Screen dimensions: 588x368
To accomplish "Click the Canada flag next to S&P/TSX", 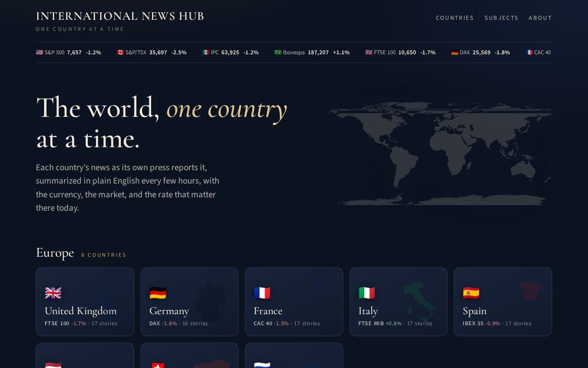I will pos(120,52).
